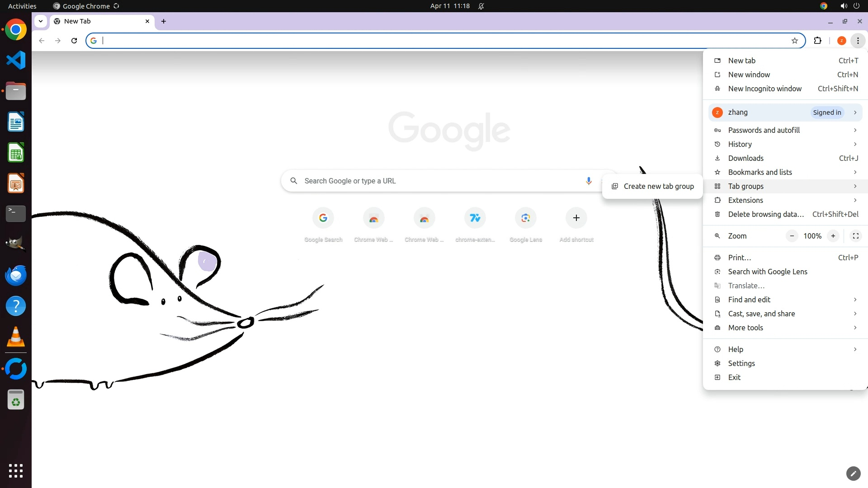This screenshot has width=868, height=488.
Task: Select New Incognito window
Action: click(764, 89)
